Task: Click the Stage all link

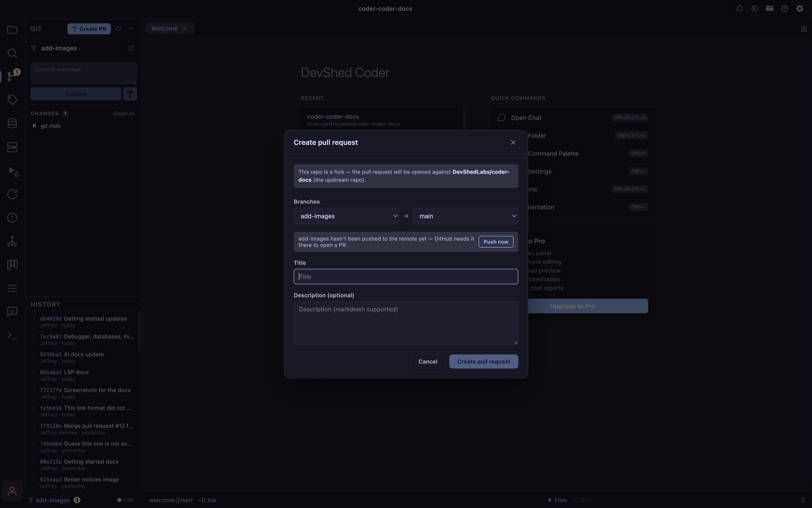Action: coord(124,114)
